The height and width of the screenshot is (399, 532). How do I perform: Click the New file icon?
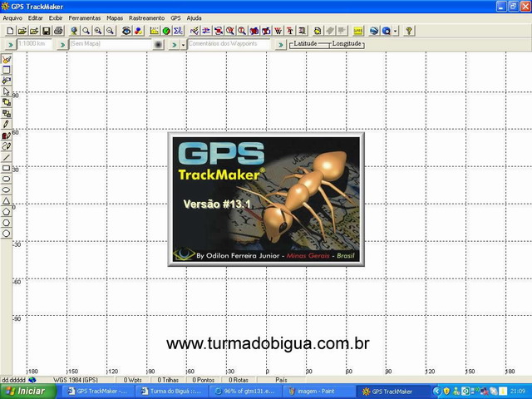[10, 31]
